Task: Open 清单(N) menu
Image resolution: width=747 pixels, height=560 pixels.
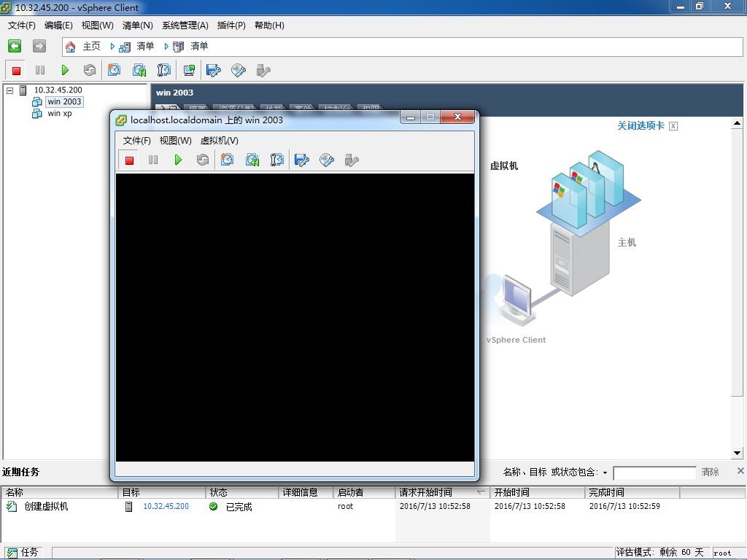Action: click(137, 26)
